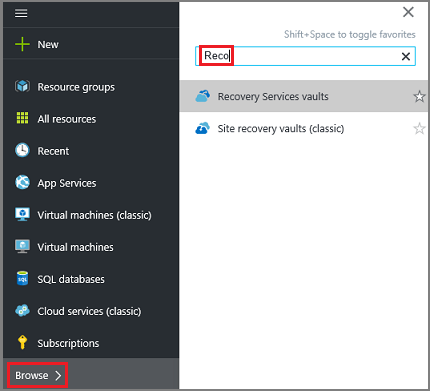The height and width of the screenshot is (391, 430).
Task: Click the App Services globe icon
Action: (22, 182)
